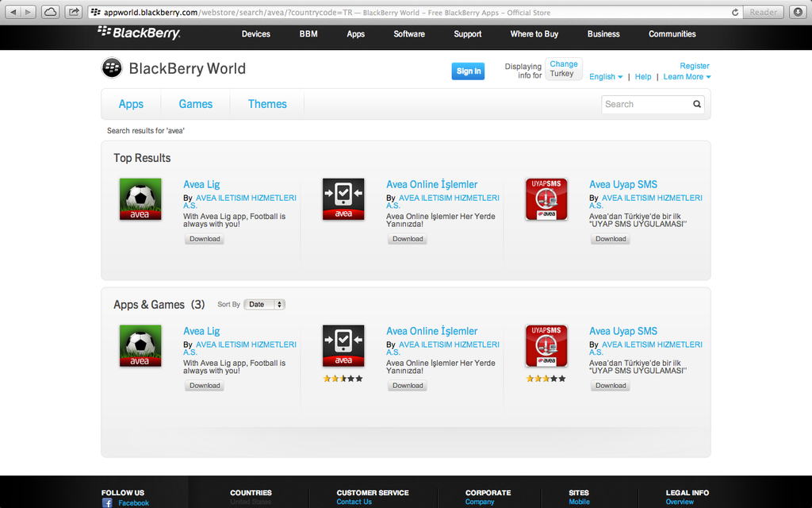The image size is (812, 508).
Task: Click the Safari iCloud tabs icon
Action: [50, 12]
